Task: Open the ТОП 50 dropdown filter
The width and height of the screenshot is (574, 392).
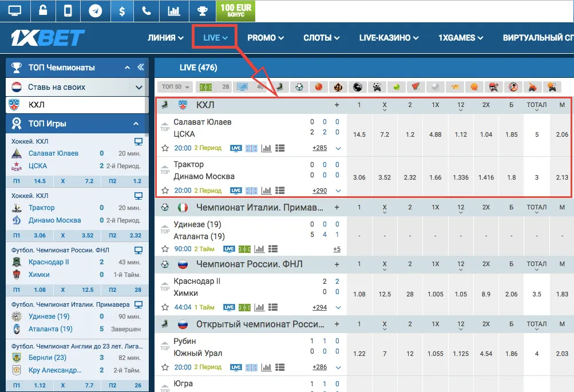Action: (175, 87)
